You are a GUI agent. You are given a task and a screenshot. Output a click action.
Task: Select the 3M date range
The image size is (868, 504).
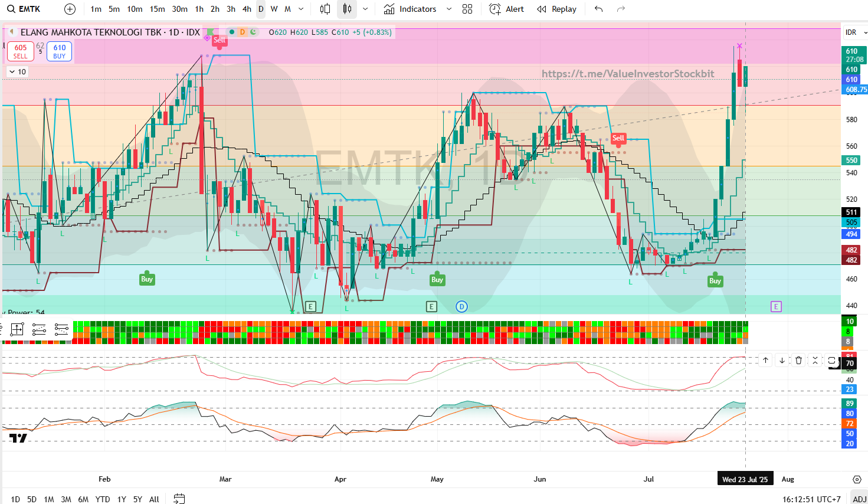point(66,499)
